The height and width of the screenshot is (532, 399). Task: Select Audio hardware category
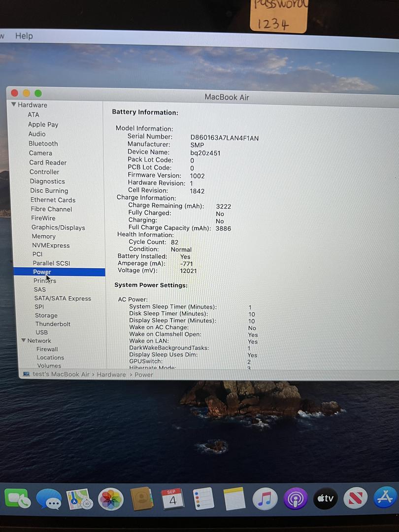tap(36, 134)
